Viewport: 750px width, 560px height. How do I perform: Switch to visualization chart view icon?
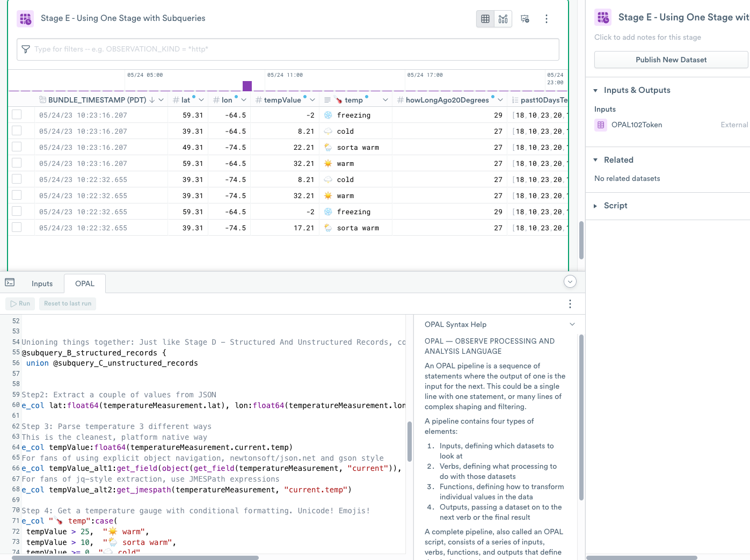[x=503, y=19]
